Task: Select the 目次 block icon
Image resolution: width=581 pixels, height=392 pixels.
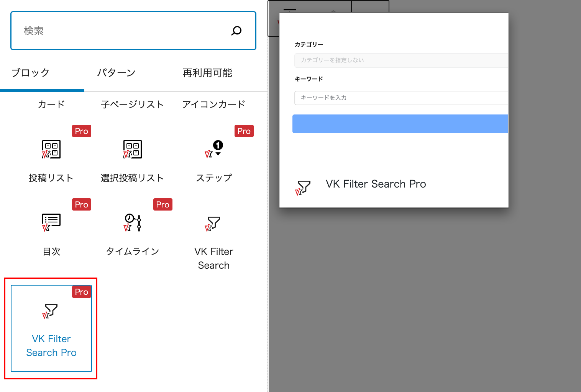Action: tap(51, 222)
